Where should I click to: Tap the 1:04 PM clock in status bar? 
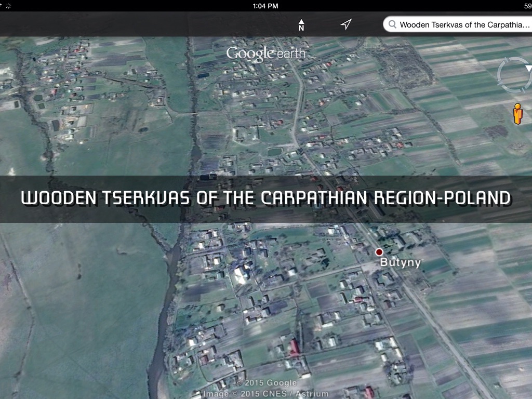pos(265,6)
